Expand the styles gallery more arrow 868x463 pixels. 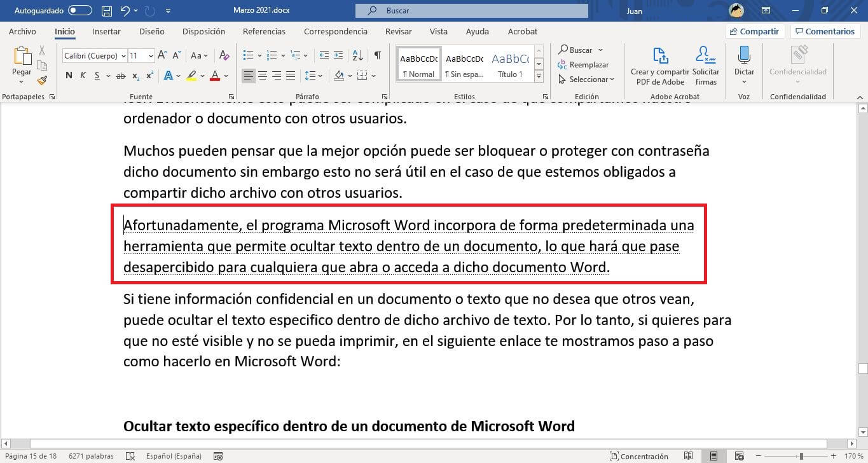point(539,76)
